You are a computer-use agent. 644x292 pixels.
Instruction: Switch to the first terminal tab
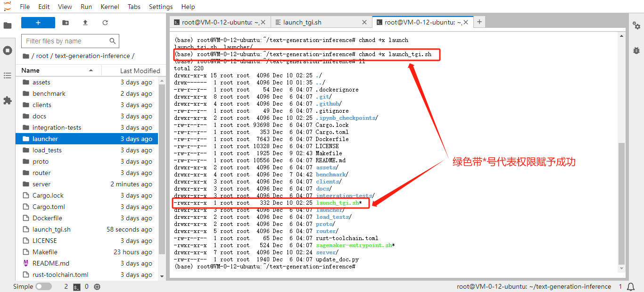pos(219,22)
